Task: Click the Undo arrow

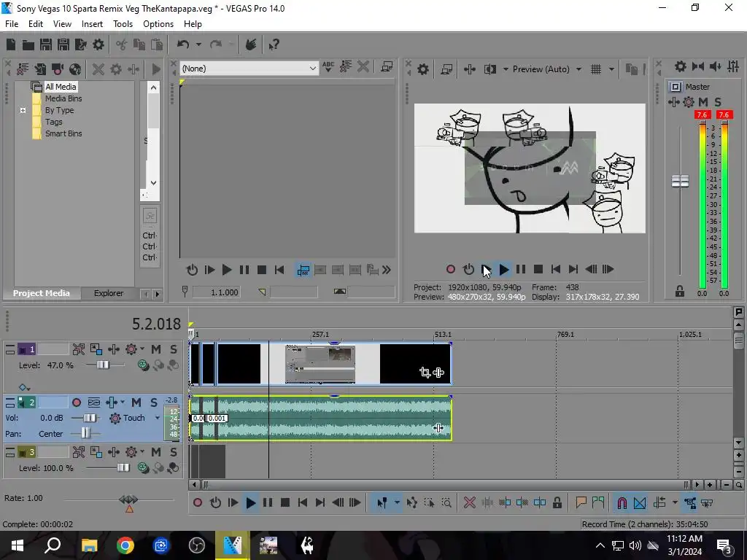Action: click(x=183, y=44)
